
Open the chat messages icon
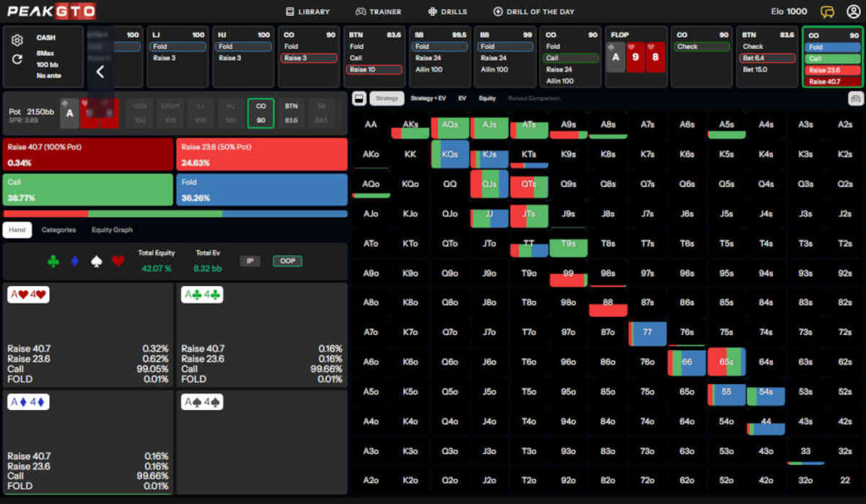(828, 12)
